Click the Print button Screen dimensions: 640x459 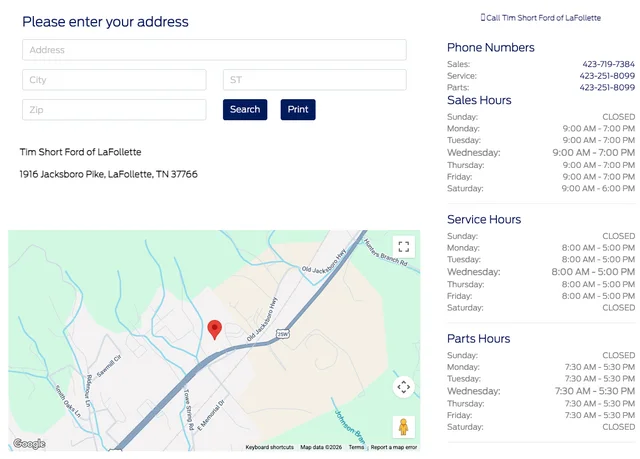[x=298, y=109]
